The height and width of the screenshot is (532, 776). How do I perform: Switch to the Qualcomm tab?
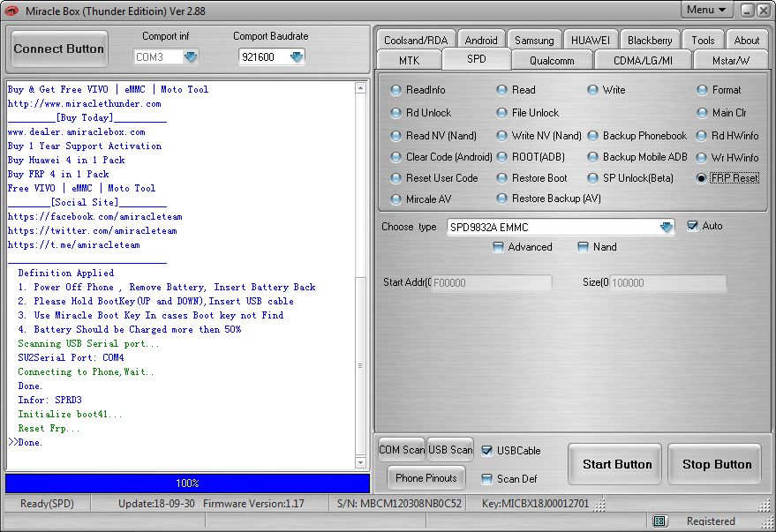(x=552, y=60)
